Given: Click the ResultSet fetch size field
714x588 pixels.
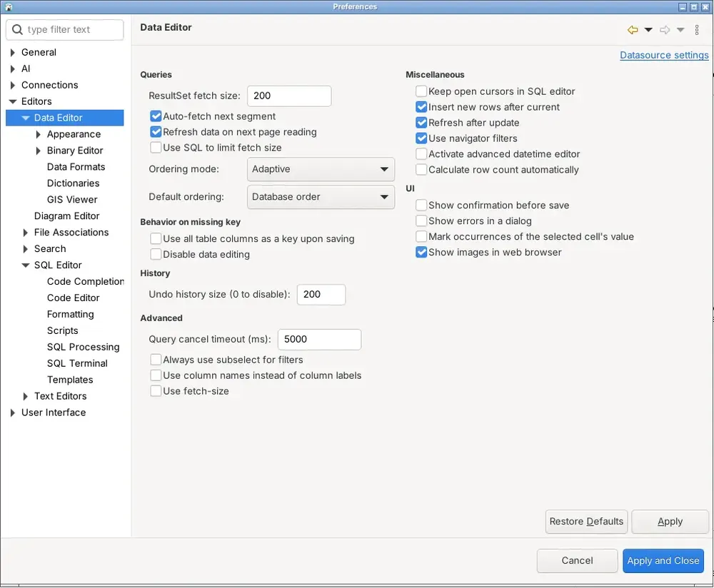Looking at the screenshot, I should point(289,96).
